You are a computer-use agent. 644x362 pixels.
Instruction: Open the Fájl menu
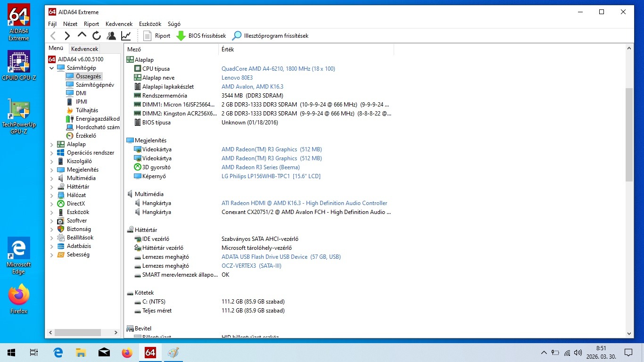52,24
